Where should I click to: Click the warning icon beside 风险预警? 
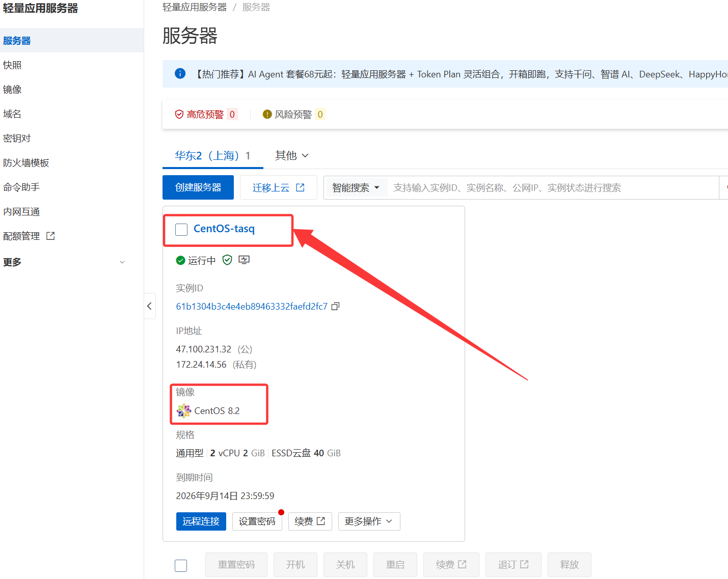point(267,114)
